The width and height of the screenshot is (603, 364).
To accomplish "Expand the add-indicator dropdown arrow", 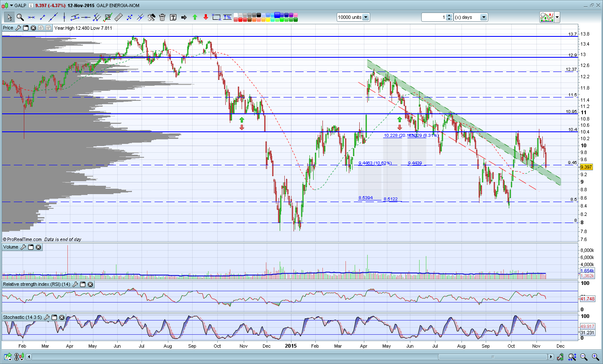I will point(557,17).
